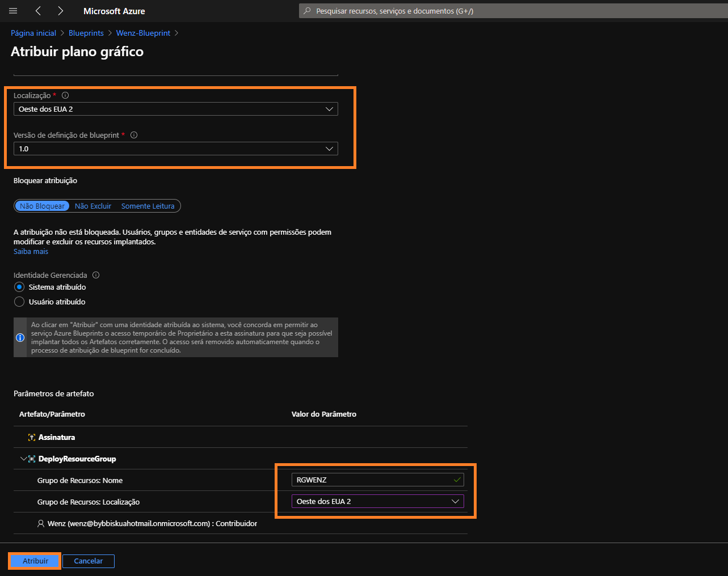Click the Cancelar button
This screenshot has height=576, width=728.
point(89,561)
